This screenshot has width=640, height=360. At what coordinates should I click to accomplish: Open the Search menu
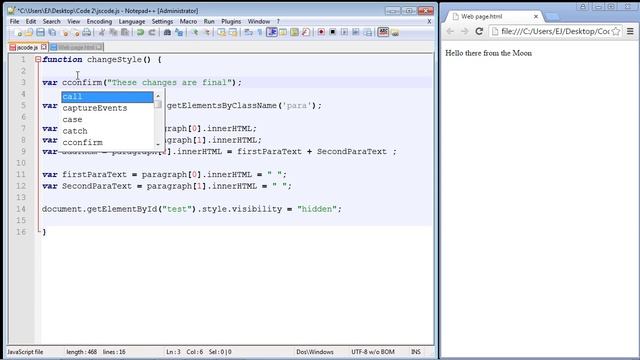point(51,21)
